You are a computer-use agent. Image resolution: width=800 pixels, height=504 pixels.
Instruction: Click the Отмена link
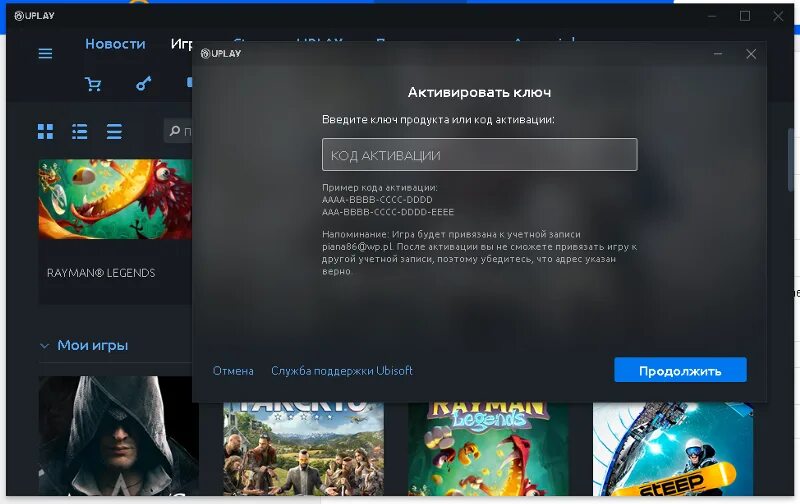point(233,371)
